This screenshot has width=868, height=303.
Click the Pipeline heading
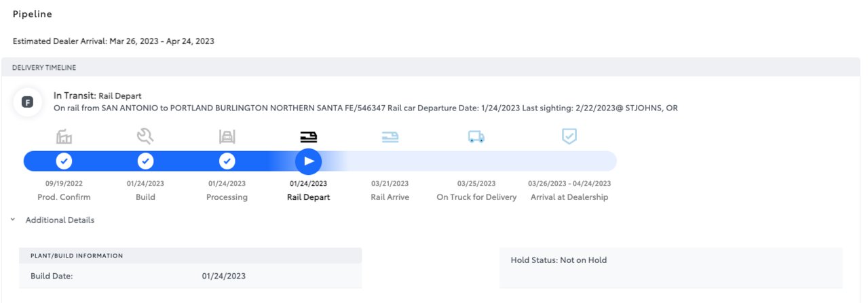[x=33, y=14]
